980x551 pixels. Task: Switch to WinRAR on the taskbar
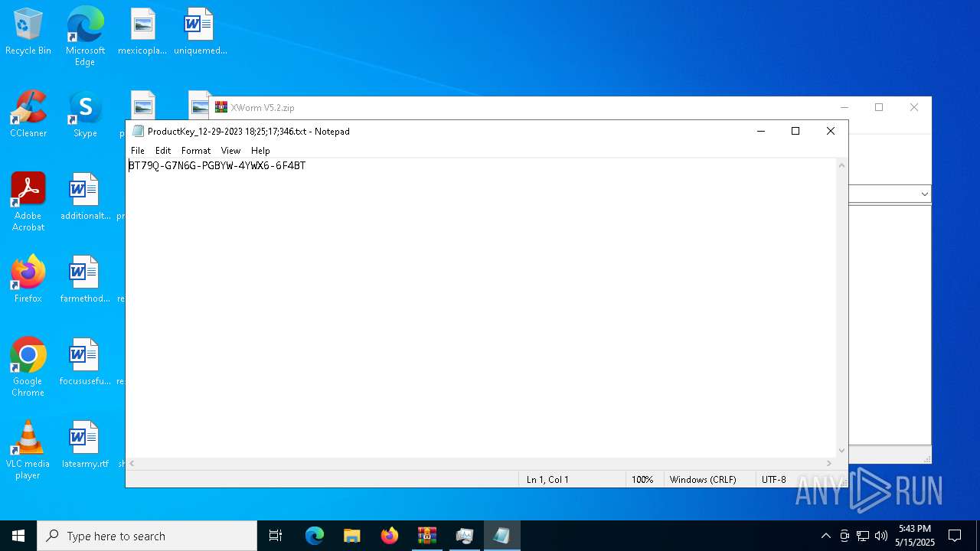[427, 536]
